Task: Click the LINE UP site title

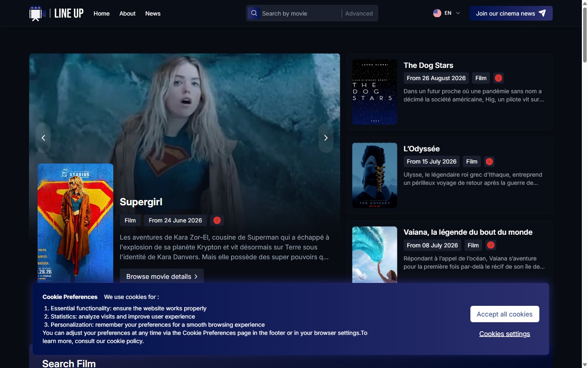Action: coord(69,13)
